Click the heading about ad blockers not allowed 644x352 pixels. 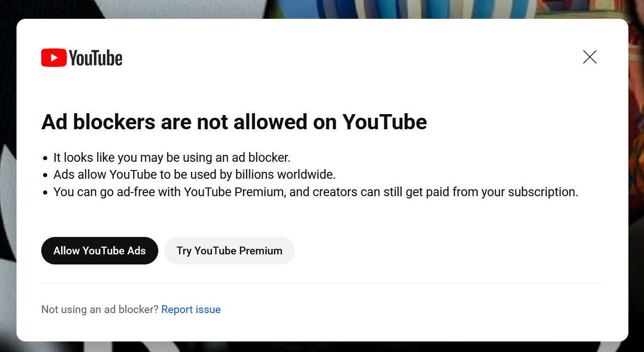pos(234,122)
